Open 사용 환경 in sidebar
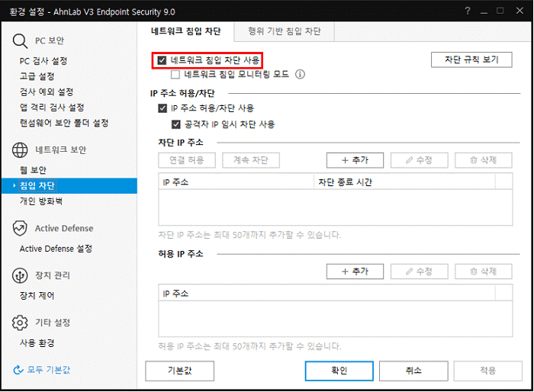Screen dimensions: 534x392 click(37, 343)
